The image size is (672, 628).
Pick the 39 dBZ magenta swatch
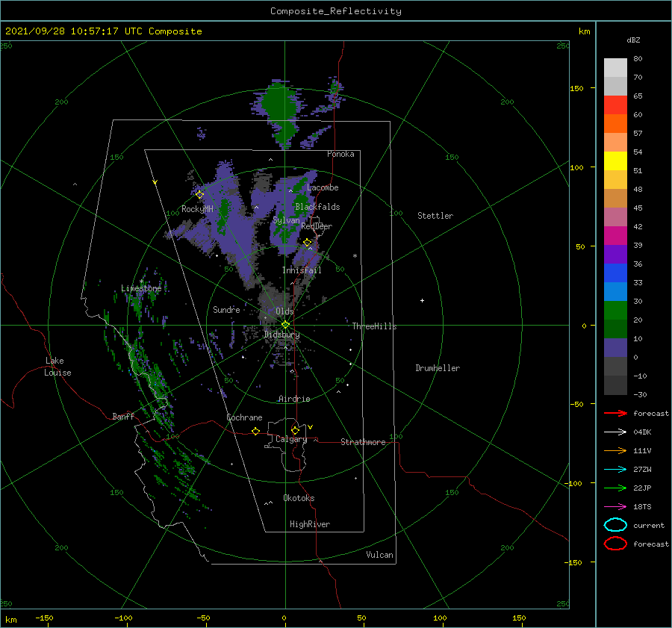[615, 235]
